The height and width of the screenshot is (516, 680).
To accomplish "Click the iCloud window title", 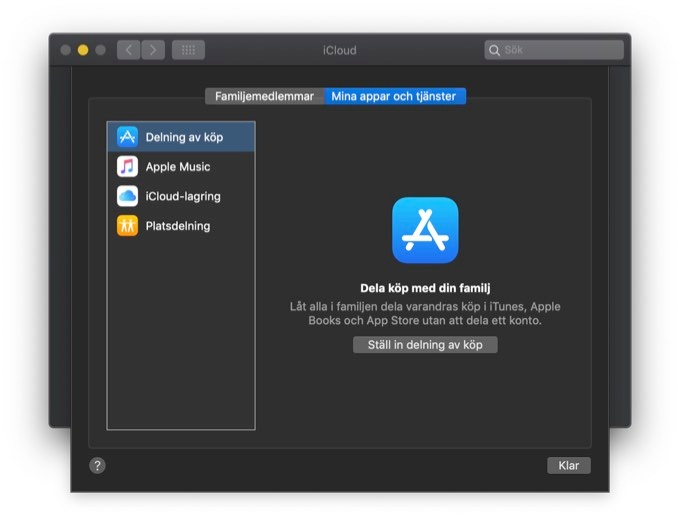I will 339,50.
